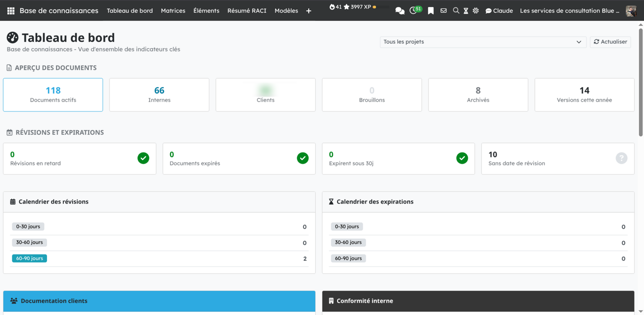Click the plus icon after Modèles
The width and height of the screenshot is (644, 315).
(309, 11)
